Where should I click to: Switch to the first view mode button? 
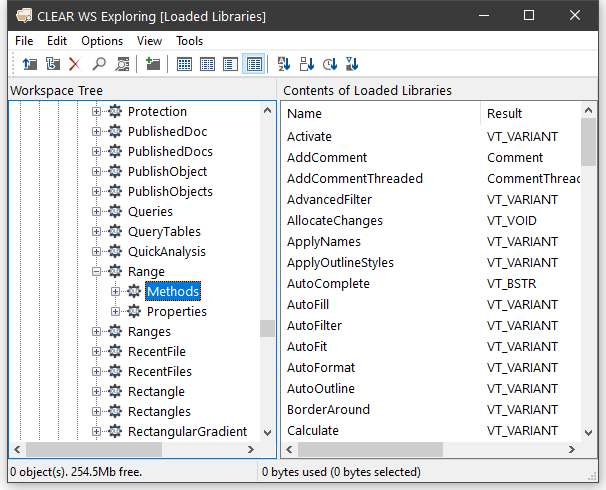tap(184, 64)
